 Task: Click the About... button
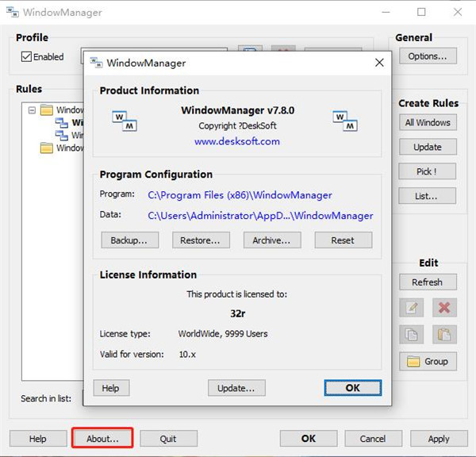[x=102, y=439]
